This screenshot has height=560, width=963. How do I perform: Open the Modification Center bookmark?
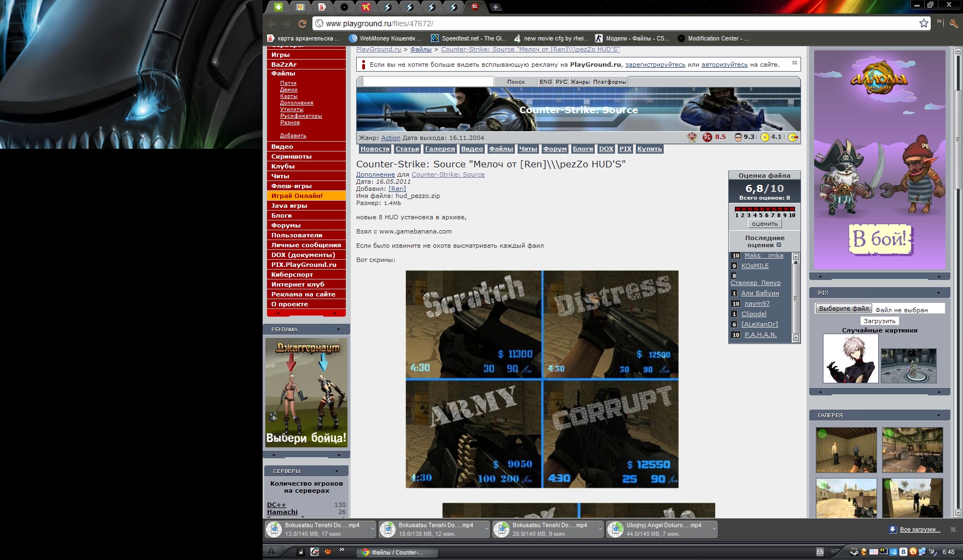[x=713, y=38]
